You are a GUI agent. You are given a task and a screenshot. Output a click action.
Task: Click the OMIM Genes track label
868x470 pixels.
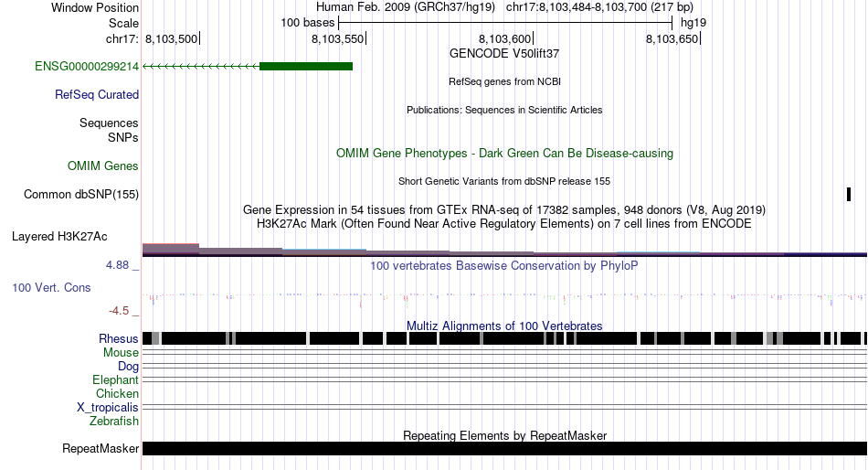103,166
